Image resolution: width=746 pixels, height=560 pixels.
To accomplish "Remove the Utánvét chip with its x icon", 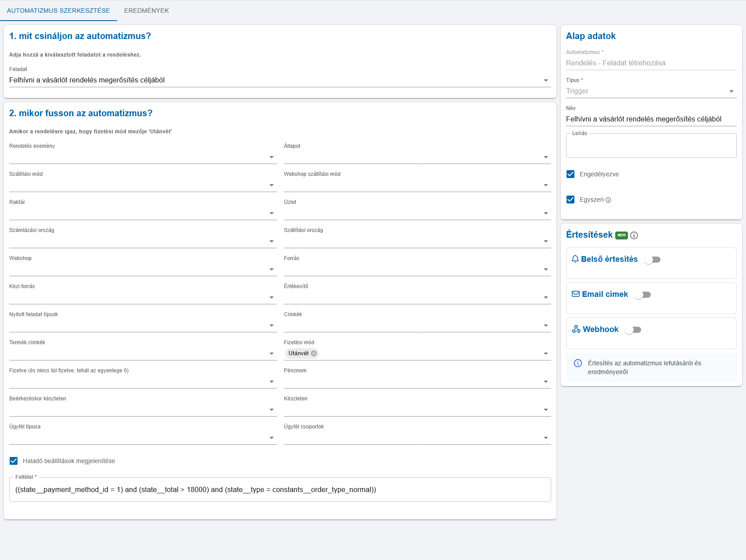I will click(x=314, y=353).
